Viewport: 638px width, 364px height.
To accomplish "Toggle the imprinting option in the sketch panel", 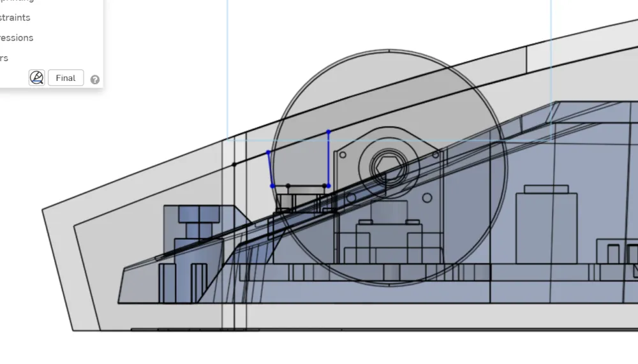I will click(17, 1).
